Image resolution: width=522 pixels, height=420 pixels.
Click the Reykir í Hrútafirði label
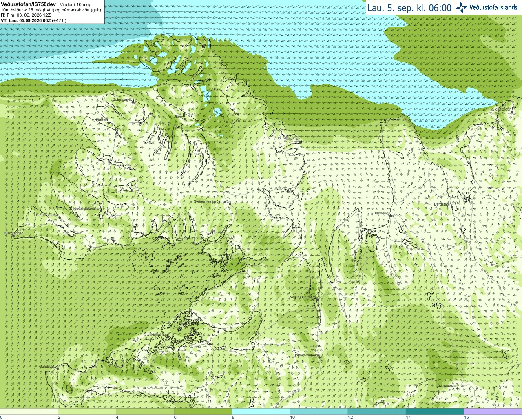[x=303, y=297]
